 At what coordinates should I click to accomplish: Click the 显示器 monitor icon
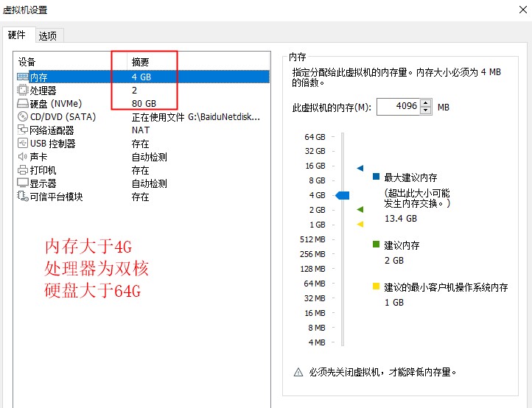coord(23,183)
